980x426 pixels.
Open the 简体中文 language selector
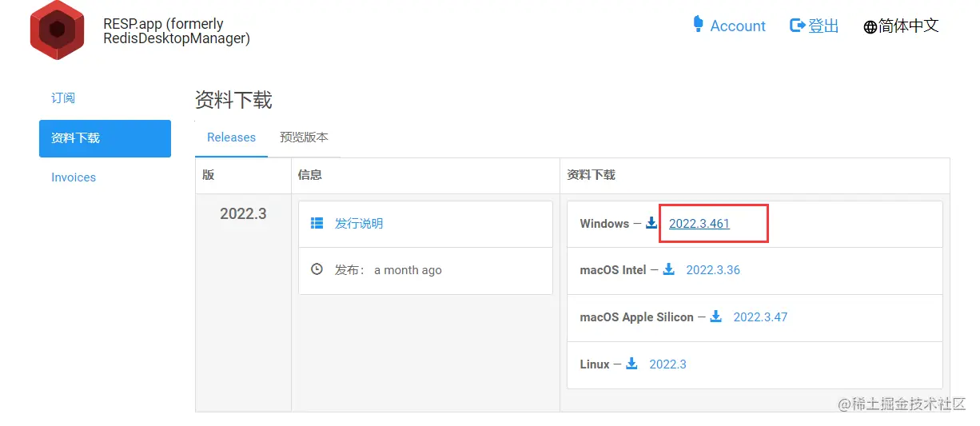(908, 26)
